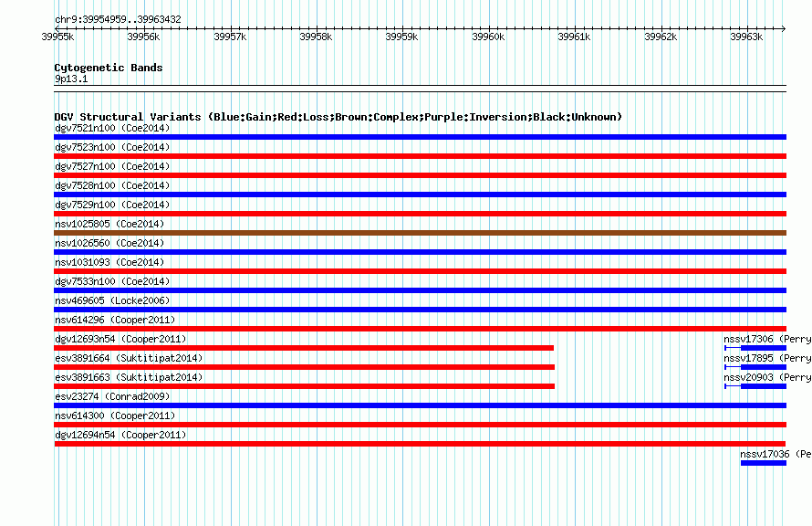Open the esv3891664 (Suktitipat2014) loss bar

click(x=305, y=367)
